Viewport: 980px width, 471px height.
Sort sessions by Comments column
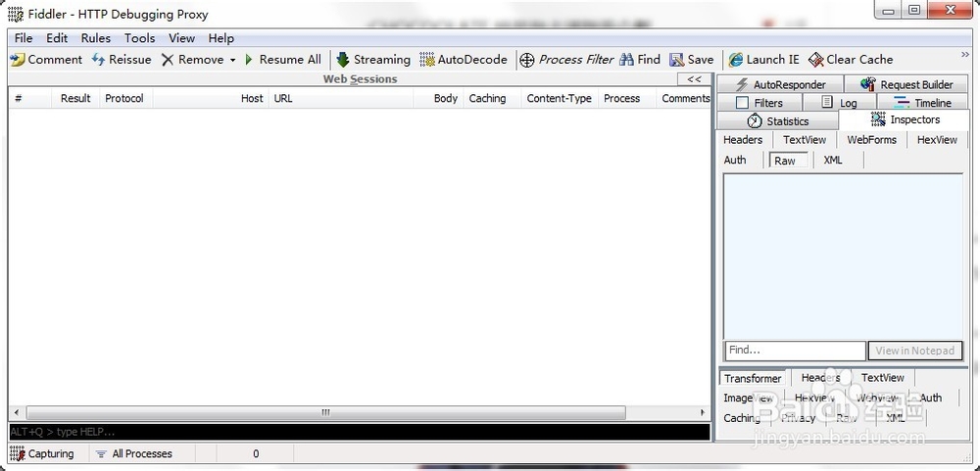[684, 98]
